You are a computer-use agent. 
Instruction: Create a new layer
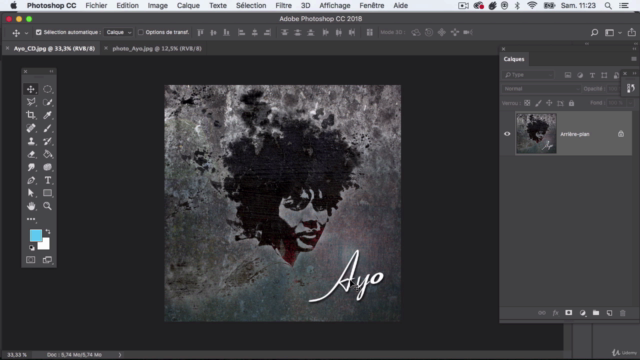coord(609,313)
